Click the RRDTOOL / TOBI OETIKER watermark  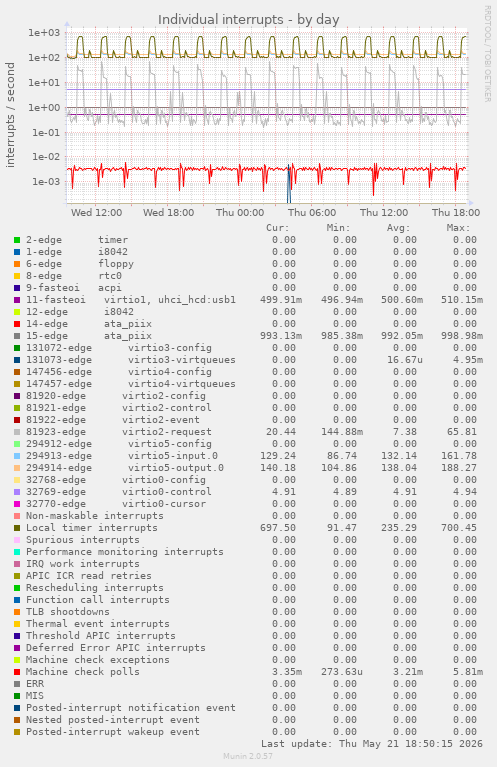[x=488, y=54]
